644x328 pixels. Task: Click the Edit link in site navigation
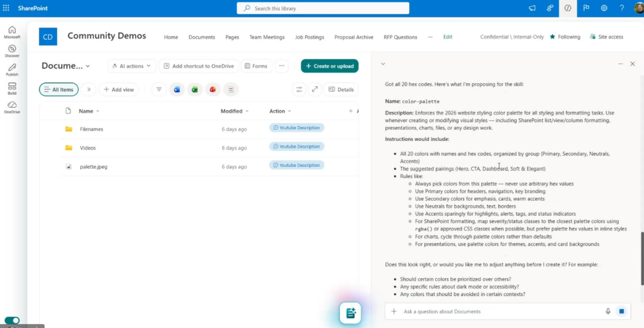447,37
